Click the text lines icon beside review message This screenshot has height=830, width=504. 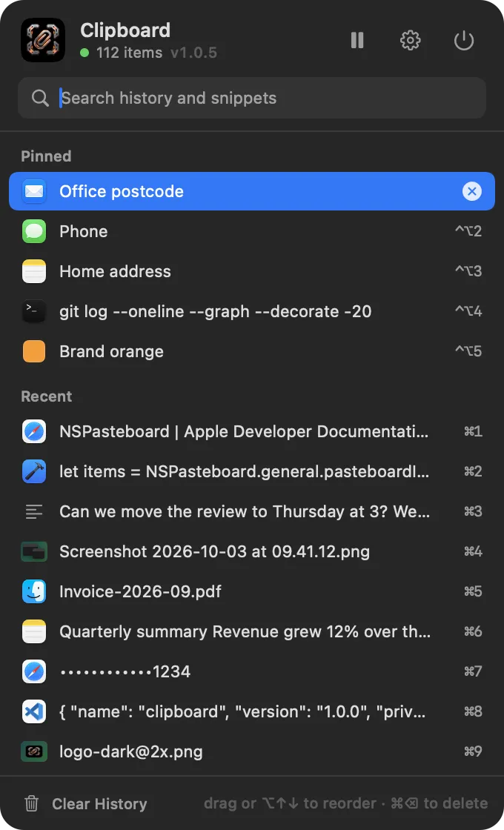[x=34, y=511]
